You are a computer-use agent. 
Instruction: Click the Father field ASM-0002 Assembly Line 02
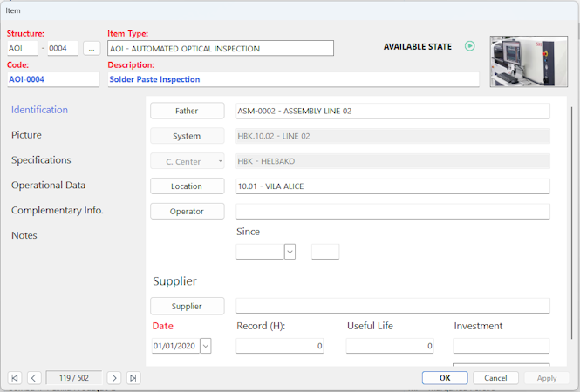[392, 111]
